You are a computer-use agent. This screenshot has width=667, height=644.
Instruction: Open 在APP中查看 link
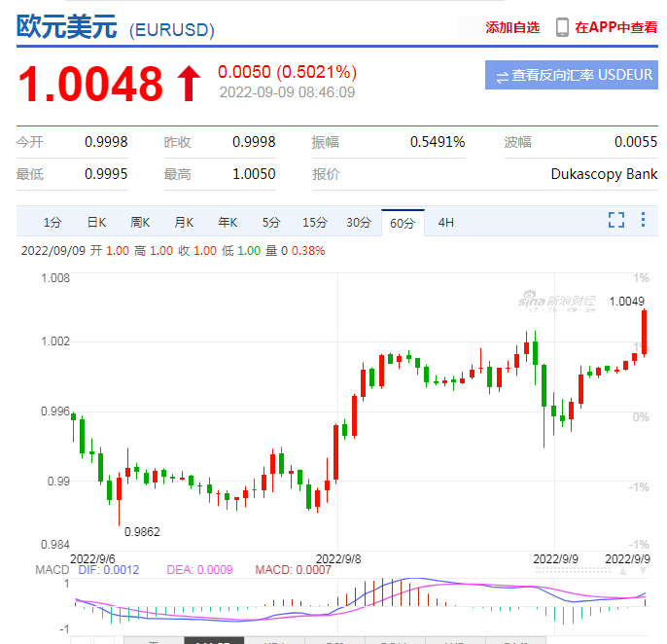pyautogui.click(x=616, y=27)
